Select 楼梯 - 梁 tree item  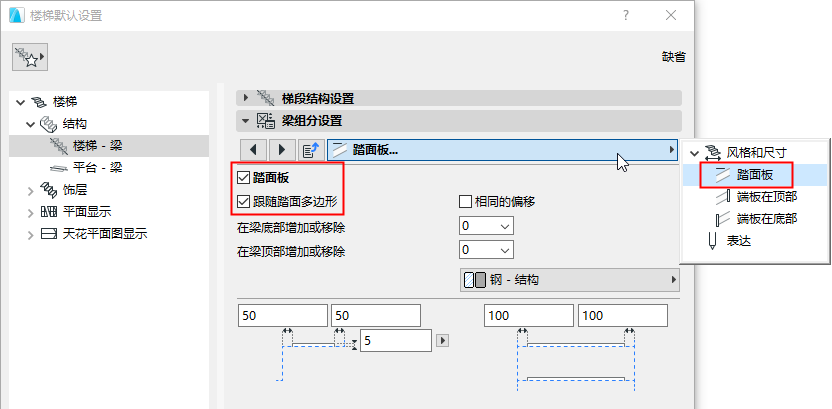click(x=109, y=145)
